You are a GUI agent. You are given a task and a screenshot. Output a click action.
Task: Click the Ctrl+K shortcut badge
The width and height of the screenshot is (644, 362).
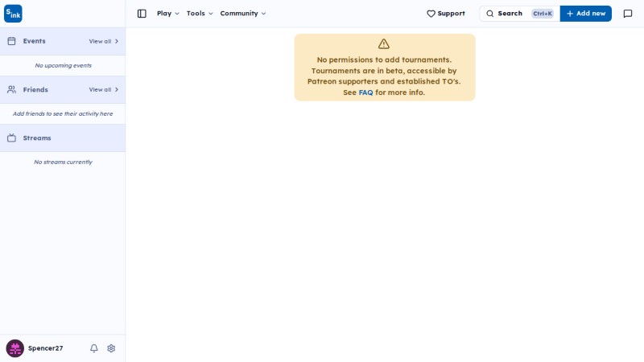coord(542,14)
